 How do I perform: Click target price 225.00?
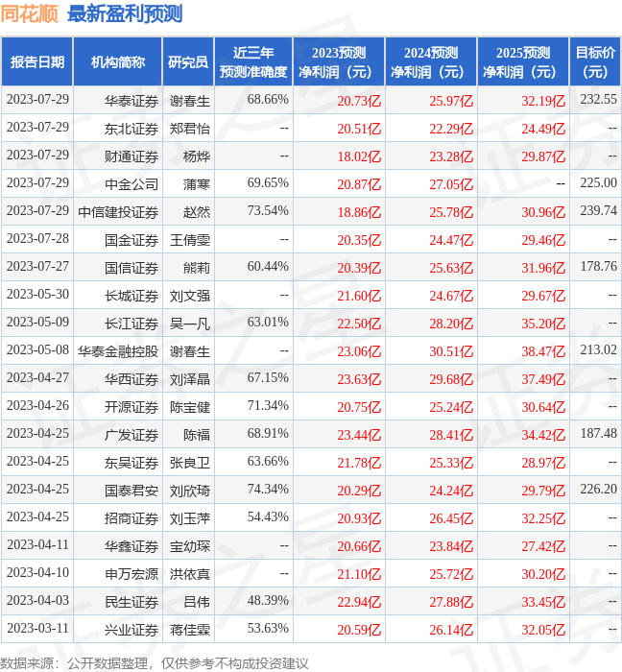tap(598, 183)
